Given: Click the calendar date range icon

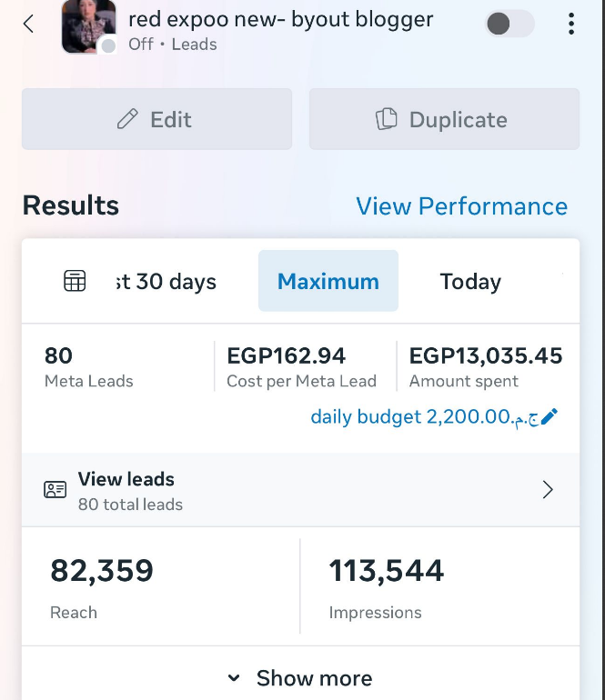Looking at the screenshot, I should pyautogui.click(x=75, y=282).
